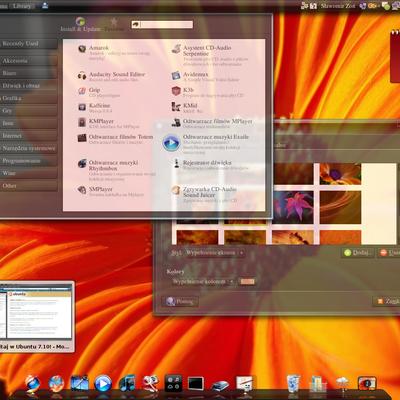The width and height of the screenshot is (400, 400).
Task: Open the Other category
Action: click(x=29, y=186)
